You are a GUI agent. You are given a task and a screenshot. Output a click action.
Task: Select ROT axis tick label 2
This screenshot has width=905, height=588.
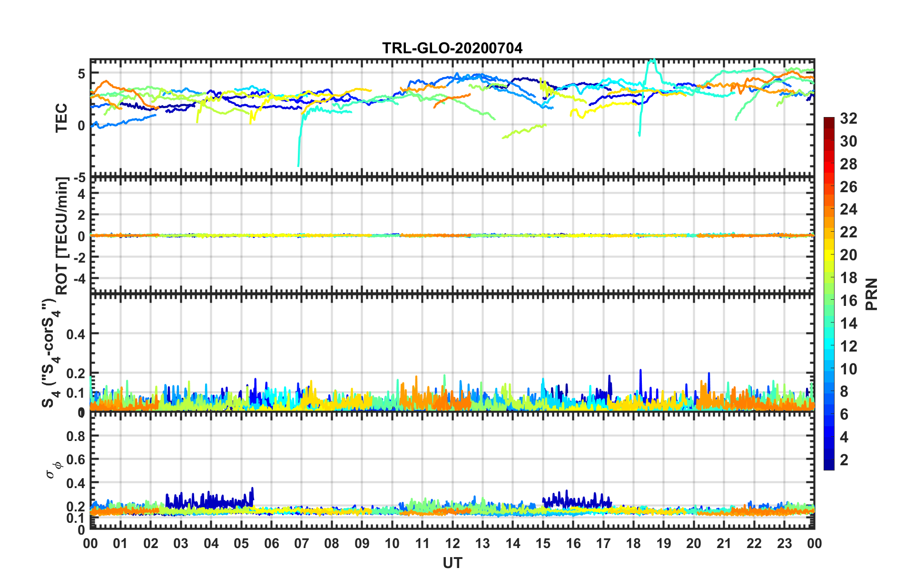click(x=81, y=215)
